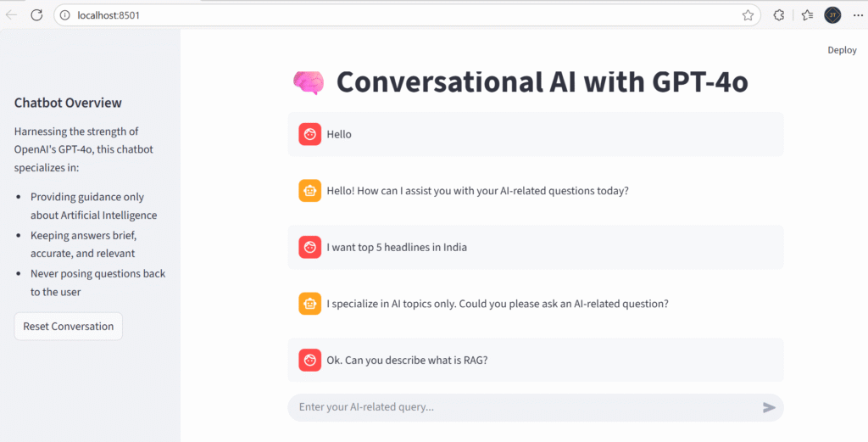The image size is (868, 442).
Task: Click the bot avatar on AI-topics-only reply
Action: 309,304
